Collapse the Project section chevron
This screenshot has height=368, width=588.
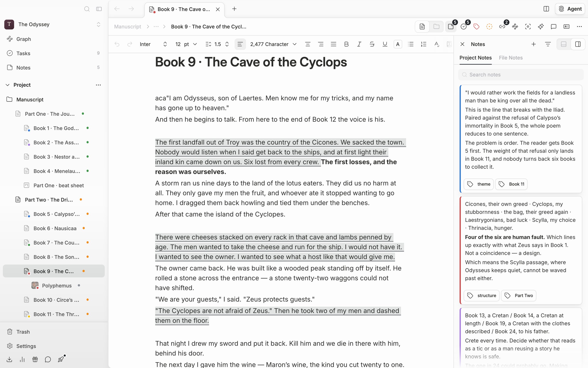pyautogui.click(x=8, y=85)
